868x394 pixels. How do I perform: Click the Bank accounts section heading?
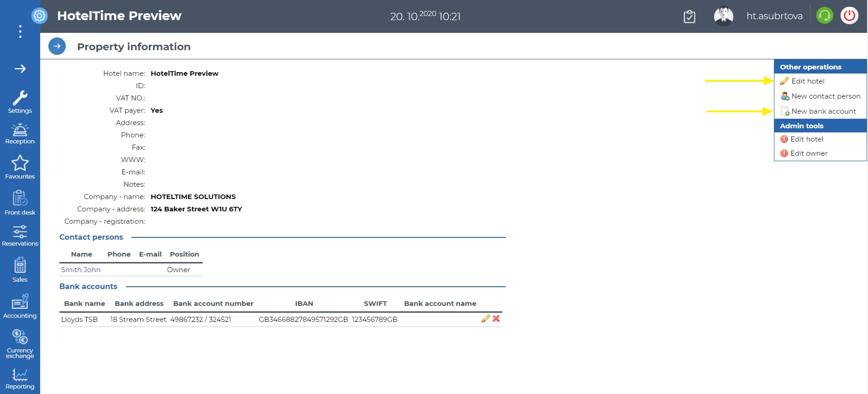coord(88,286)
